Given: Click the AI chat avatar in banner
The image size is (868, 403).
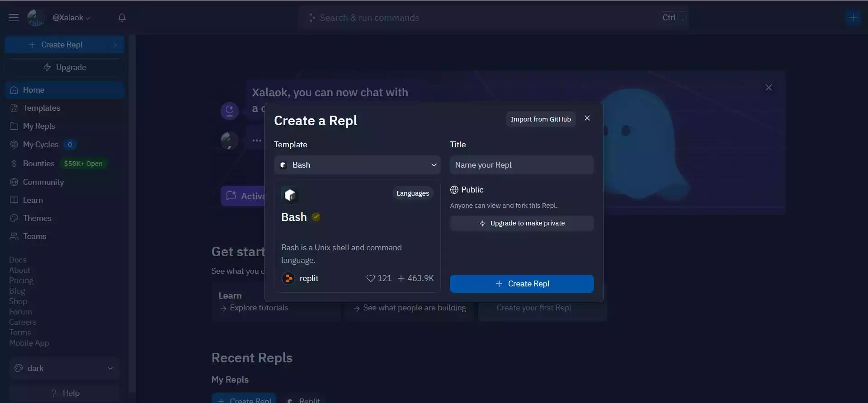Looking at the screenshot, I should pyautogui.click(x=230, y=111).
